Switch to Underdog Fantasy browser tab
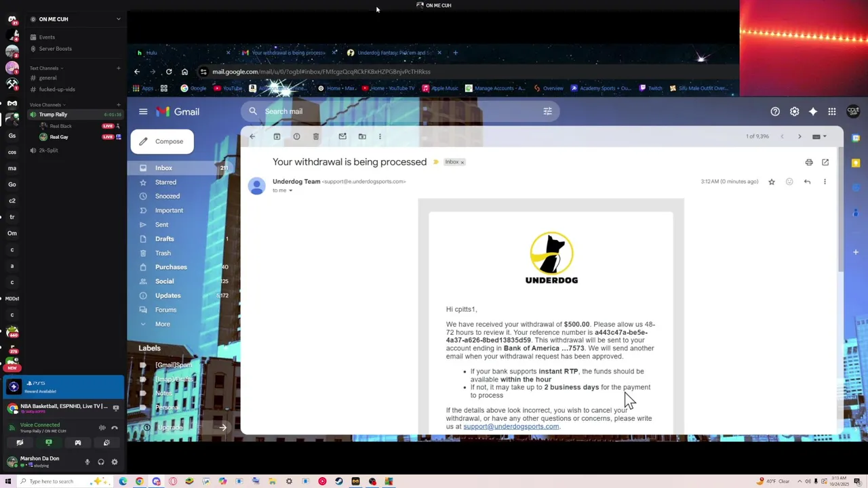Image resolution: width=868 pixels, height=488 pixels. pyautogui.click(x=393, y=53)
